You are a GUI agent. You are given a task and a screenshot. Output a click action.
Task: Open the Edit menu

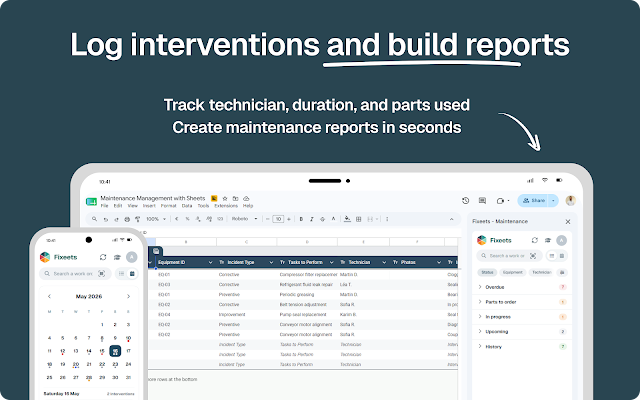tap(118, 206)
